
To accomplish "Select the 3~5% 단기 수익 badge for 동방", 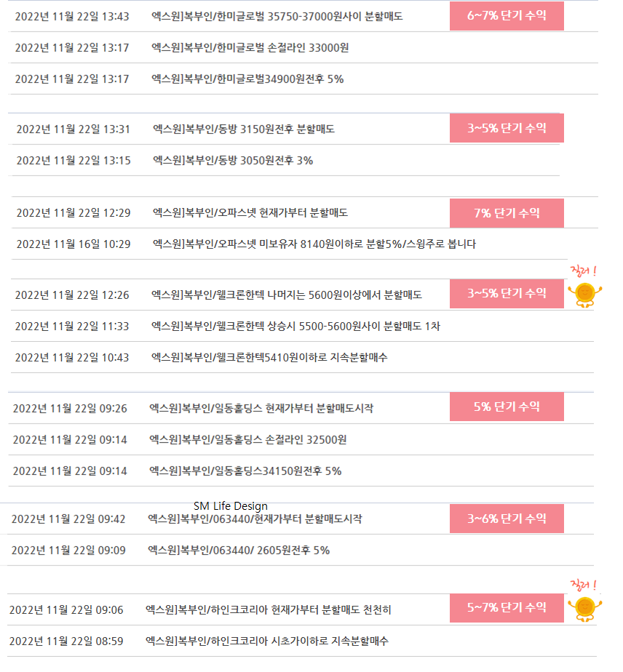I will click(507, 128).
